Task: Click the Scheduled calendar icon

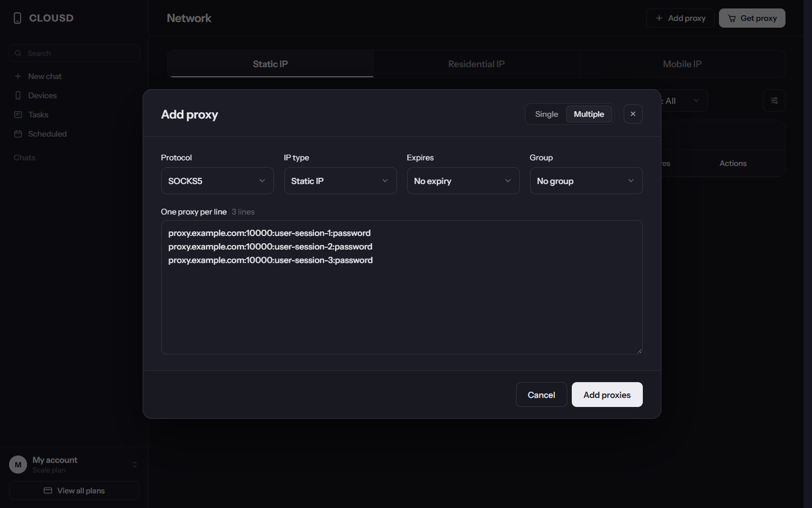Action: point(18,134)
